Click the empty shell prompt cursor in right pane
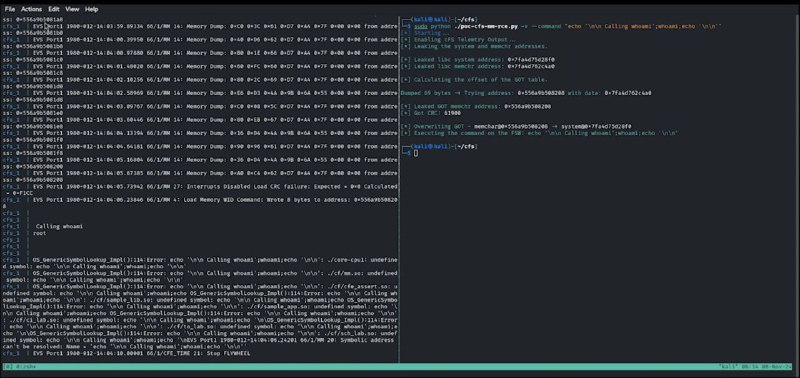This screenshot has height=378, width=800. click(x=416, y=153)
